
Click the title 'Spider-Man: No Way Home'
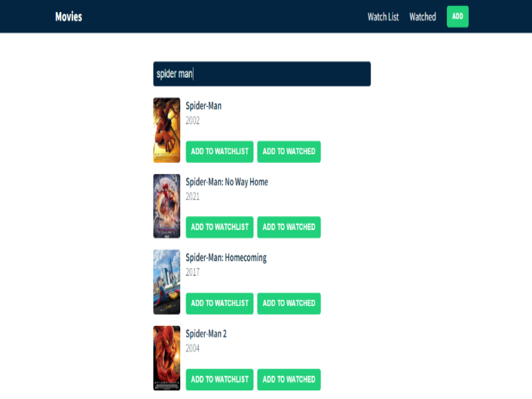coord(227,182)
